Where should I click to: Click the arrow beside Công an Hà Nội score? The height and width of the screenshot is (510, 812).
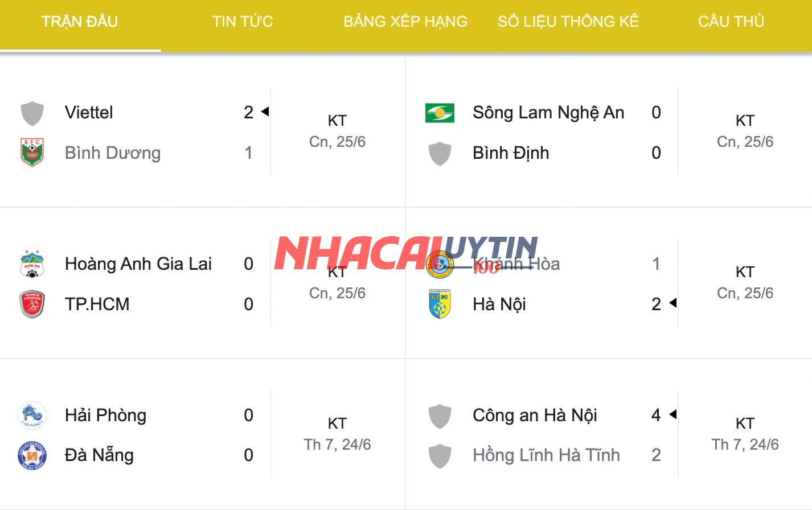673,414
